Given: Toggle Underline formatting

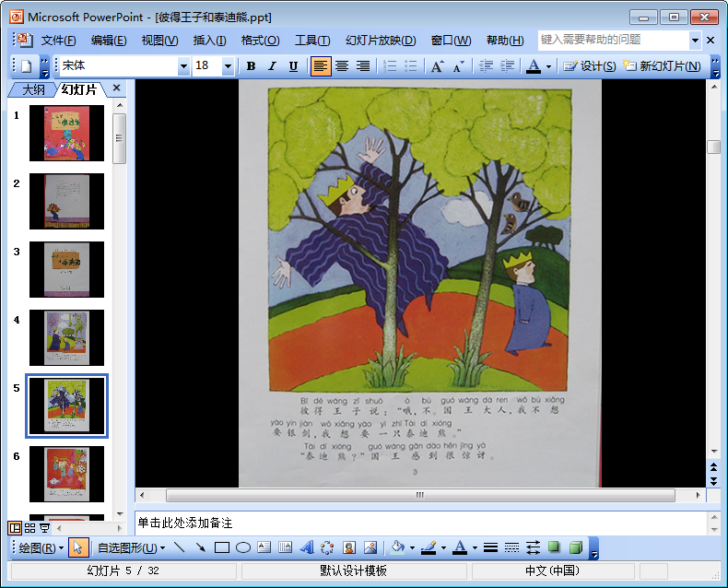Looking at the screenshot, I should click(293, 66).
